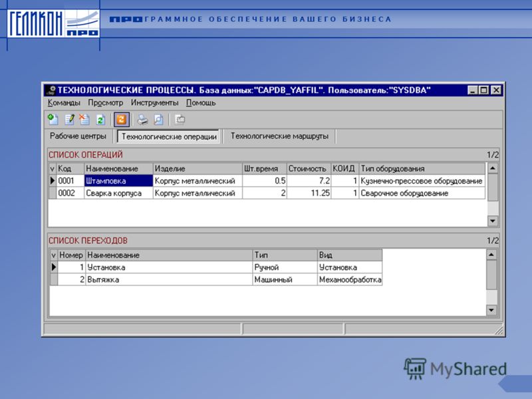Click the 7.2 cost value
Image resolution: width=532 pixels, height=399 pixels.
click(x=309, y=181)
